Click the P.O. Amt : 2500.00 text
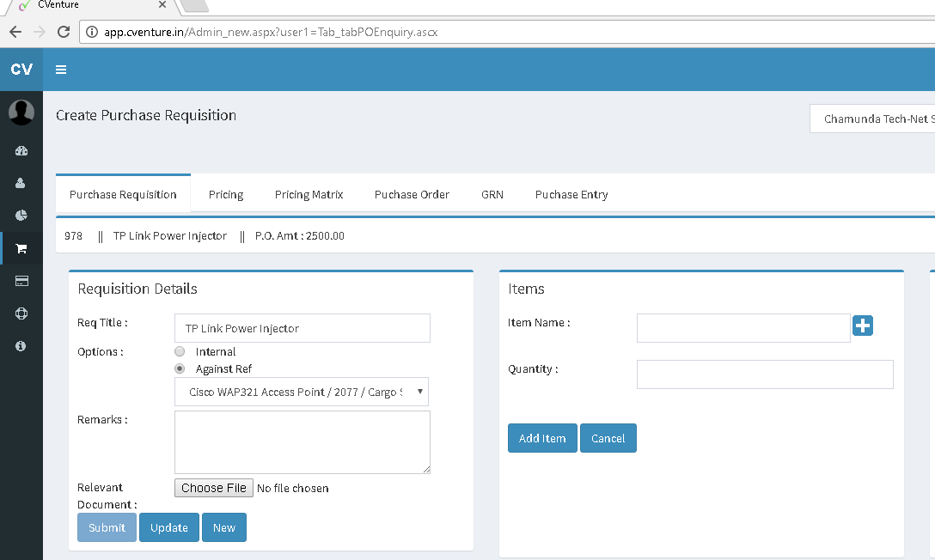 point(300,236)
